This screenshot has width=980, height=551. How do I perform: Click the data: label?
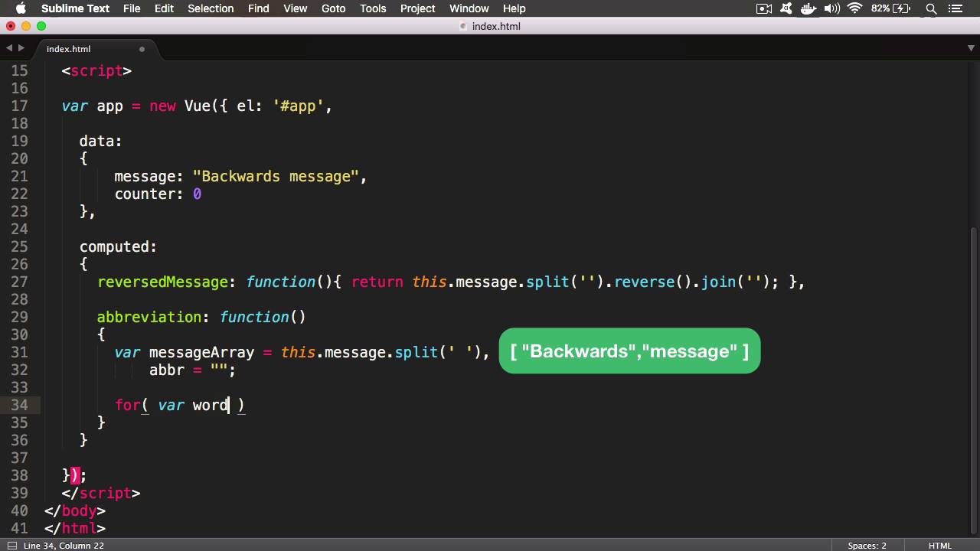pos(101,141)
